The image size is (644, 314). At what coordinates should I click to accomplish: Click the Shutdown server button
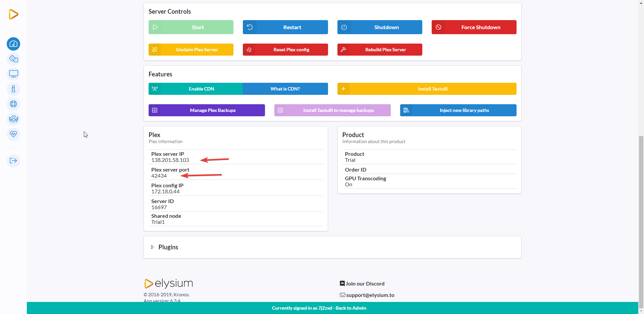[380, 27]
